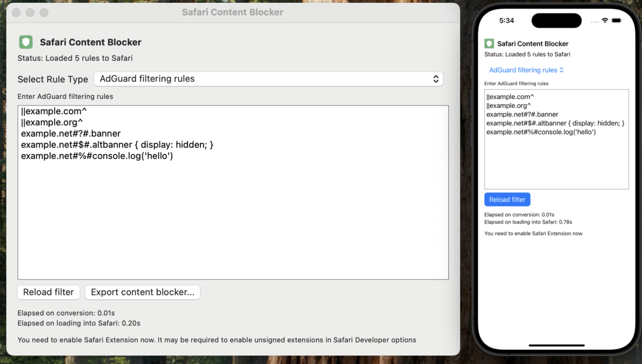Tap the iPhone home indicator bar
This screenshot has width=642, height=364.
(x=556, y=345)
